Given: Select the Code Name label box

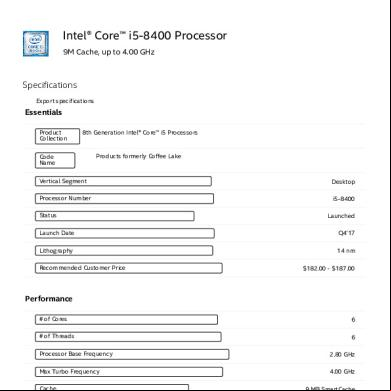Looking at the screenshot, I should click(55, 160).
